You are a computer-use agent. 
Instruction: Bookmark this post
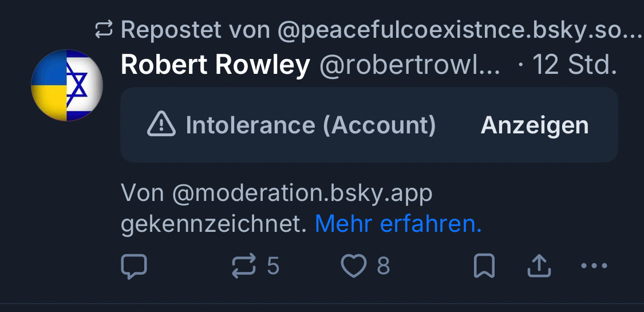[484, 266]
